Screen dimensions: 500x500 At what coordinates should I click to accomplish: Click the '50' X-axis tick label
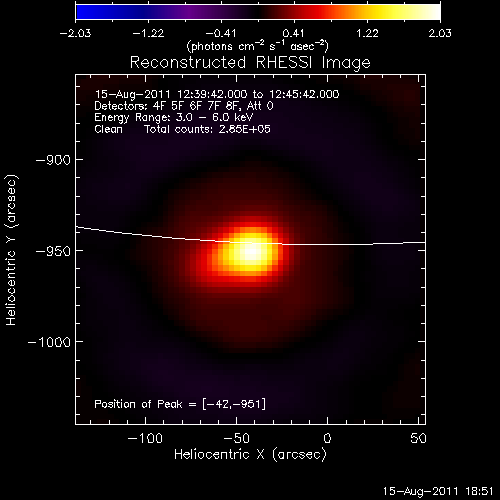(418, 438)
